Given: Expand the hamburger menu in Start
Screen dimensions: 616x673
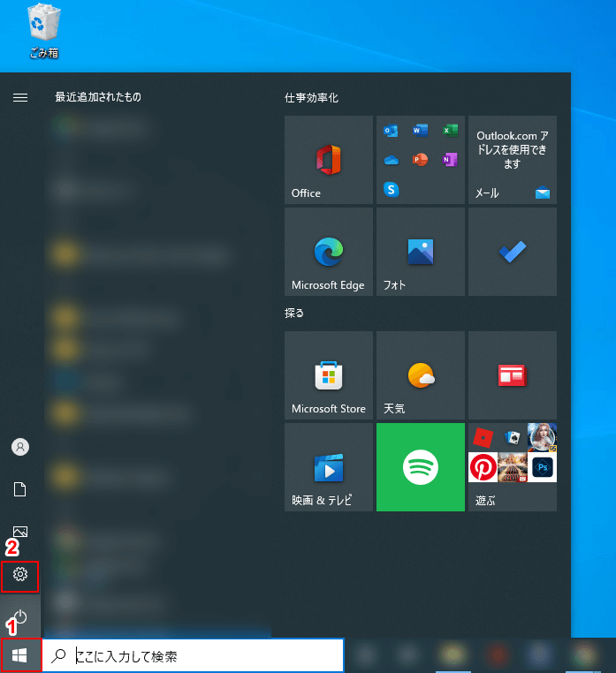Looking at the screenshot, I should click(x=20, y=98).
